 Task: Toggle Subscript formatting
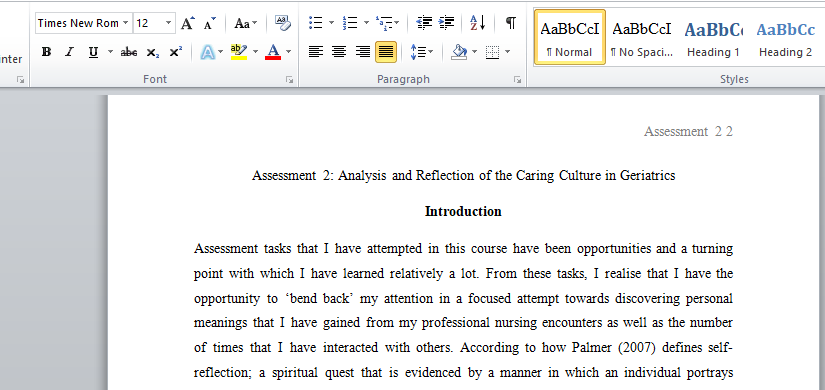pyautogui.click(x=153, y=52)
